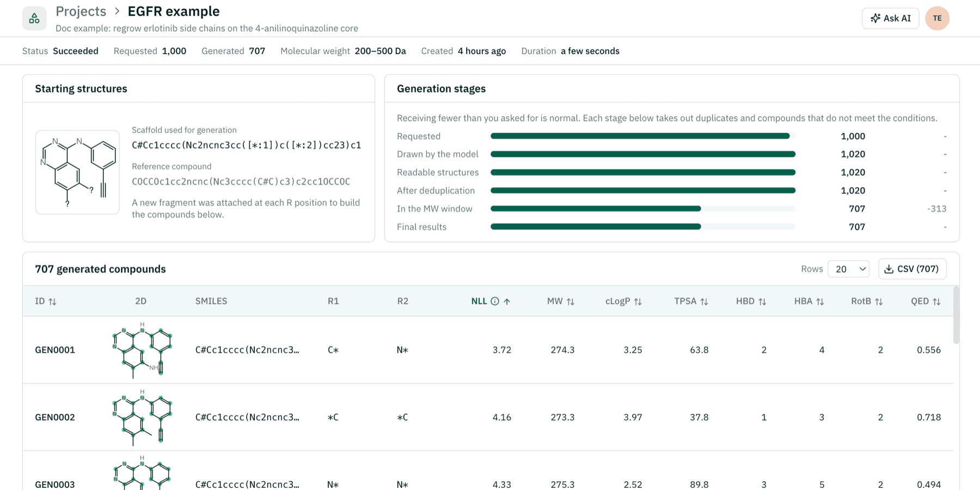
Task: Sort by ID column arrows icon
Action: 53,302
